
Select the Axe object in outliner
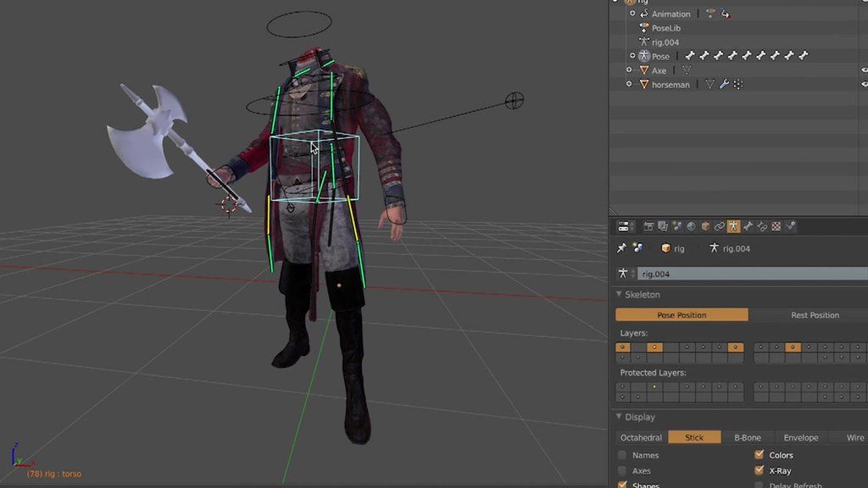pos(659,70)
